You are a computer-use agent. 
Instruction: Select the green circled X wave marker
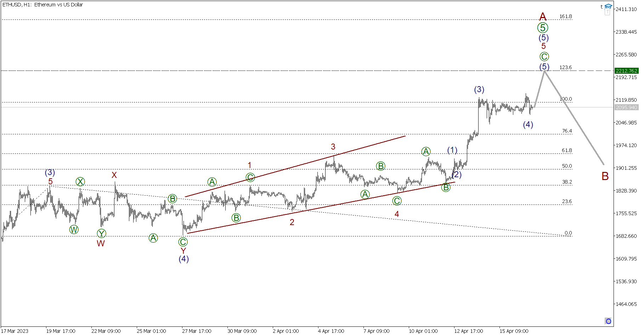[80, 182]
